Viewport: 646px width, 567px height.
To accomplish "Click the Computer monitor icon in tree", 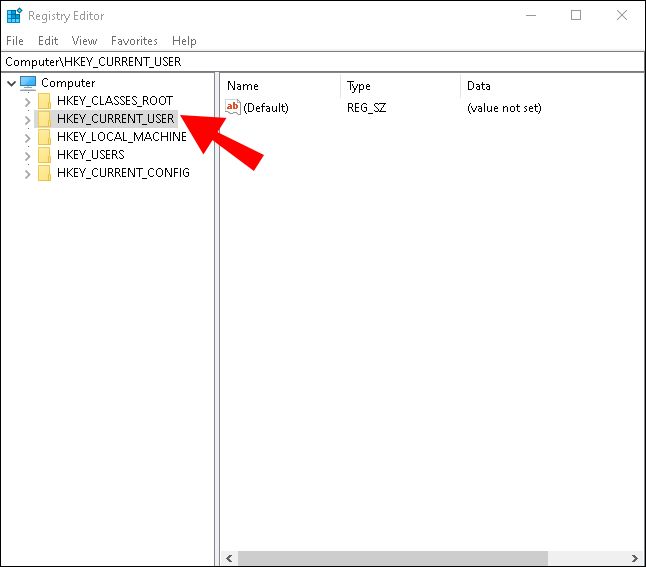I will pyautogui.click(x=28, y=83).
